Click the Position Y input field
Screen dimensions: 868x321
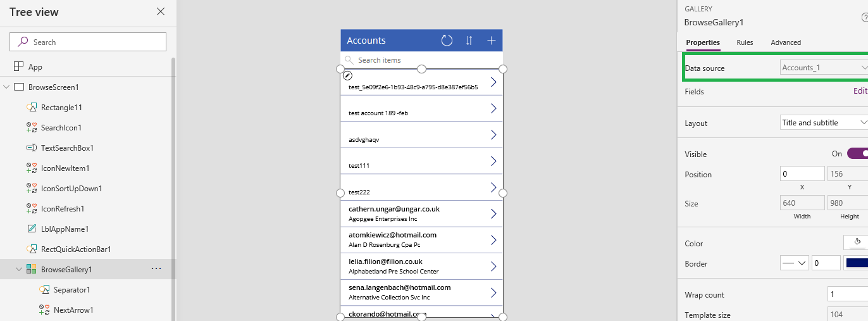coord(848,174)
